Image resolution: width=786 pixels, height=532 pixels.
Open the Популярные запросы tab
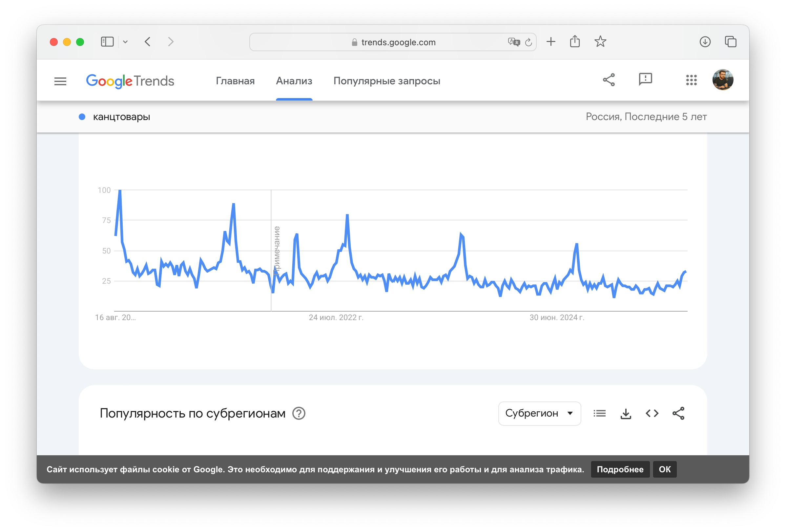click(x=386, y=81)
